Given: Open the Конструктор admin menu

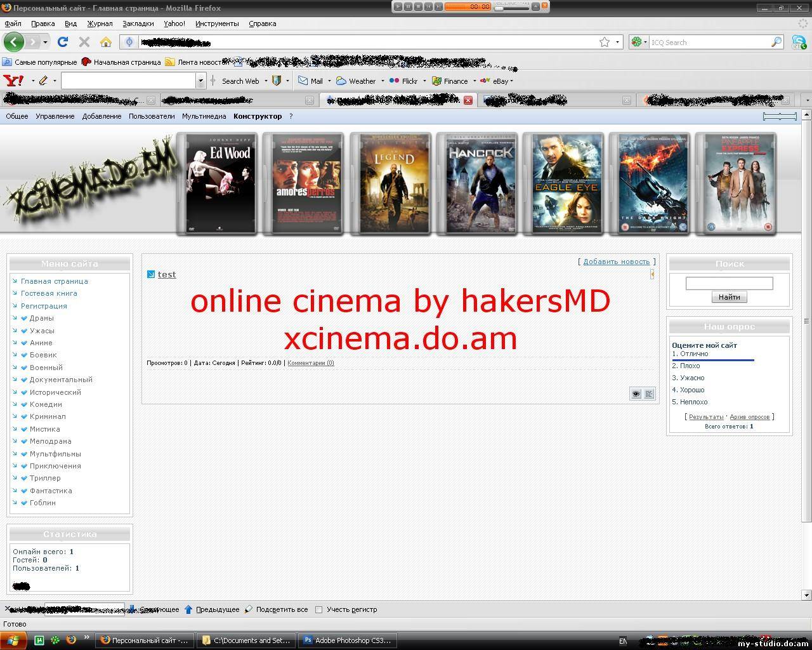Looking at the screenshot, I should (x=258, y=116).
